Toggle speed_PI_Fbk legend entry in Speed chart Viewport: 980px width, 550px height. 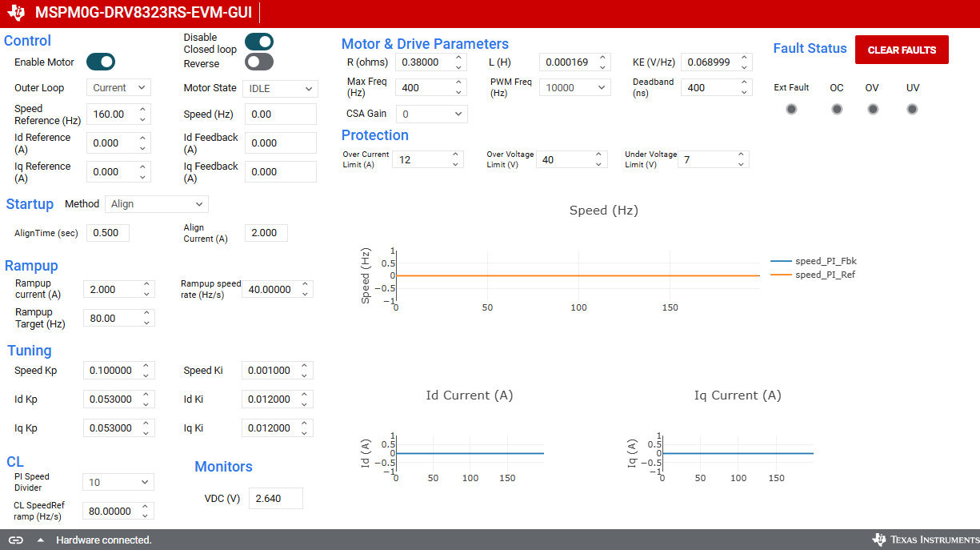[x=814, y=261]
